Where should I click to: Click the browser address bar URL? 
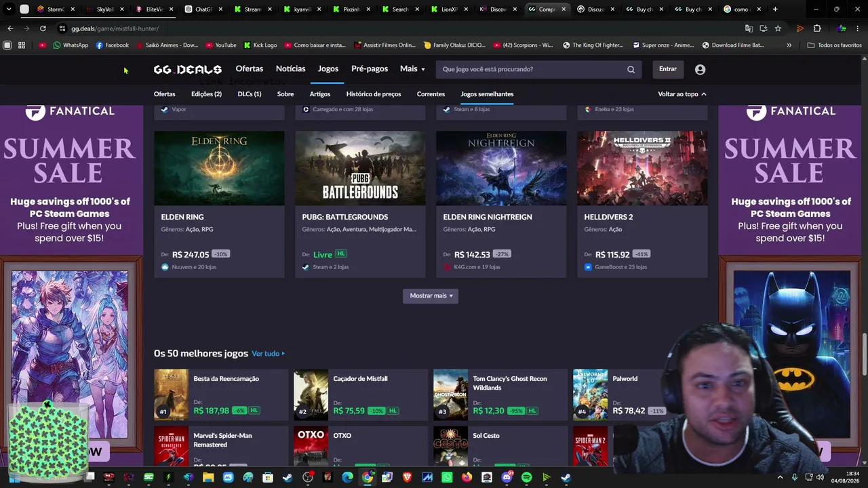115,28
